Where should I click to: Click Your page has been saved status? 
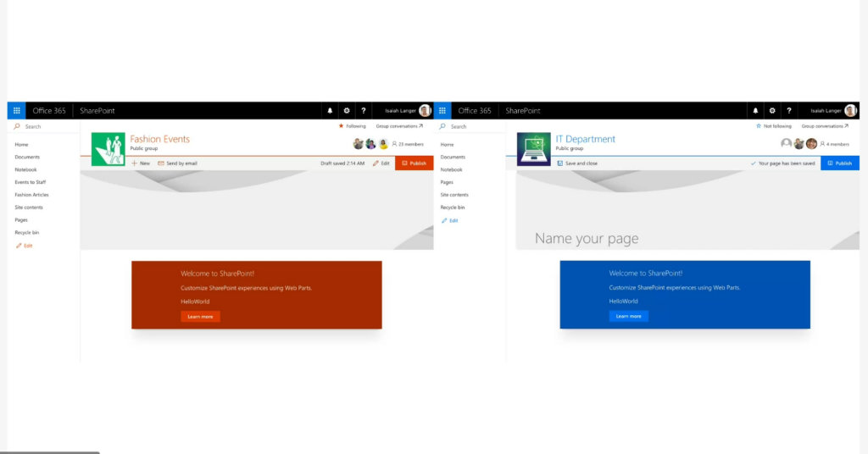(782, 163)
